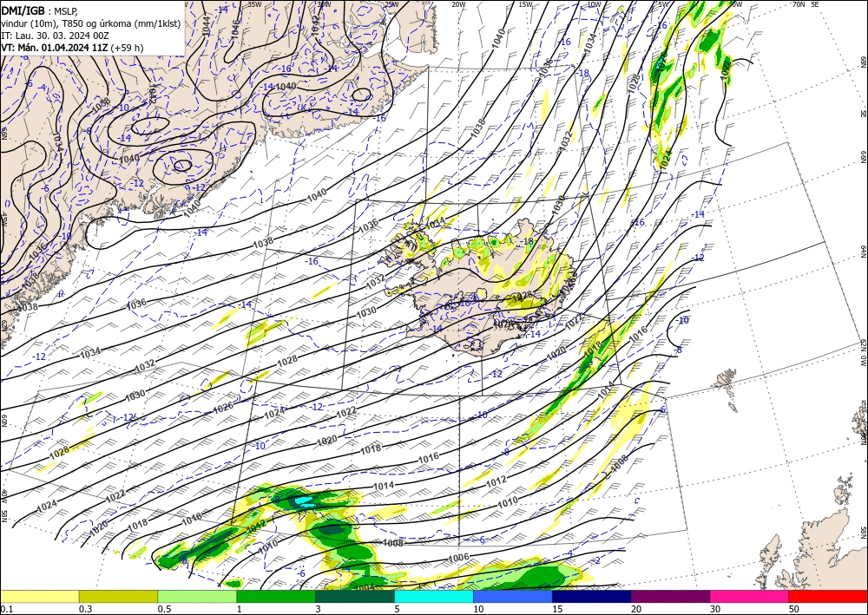Click the navy 15–20 legend swatch
The image size is (868, 615).
click(591, 596)
